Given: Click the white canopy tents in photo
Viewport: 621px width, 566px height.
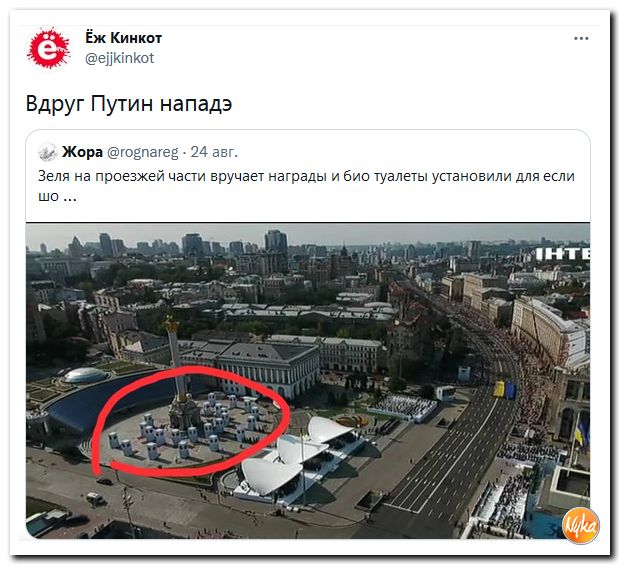Looking at the screenshot, I should coord(297,452).
